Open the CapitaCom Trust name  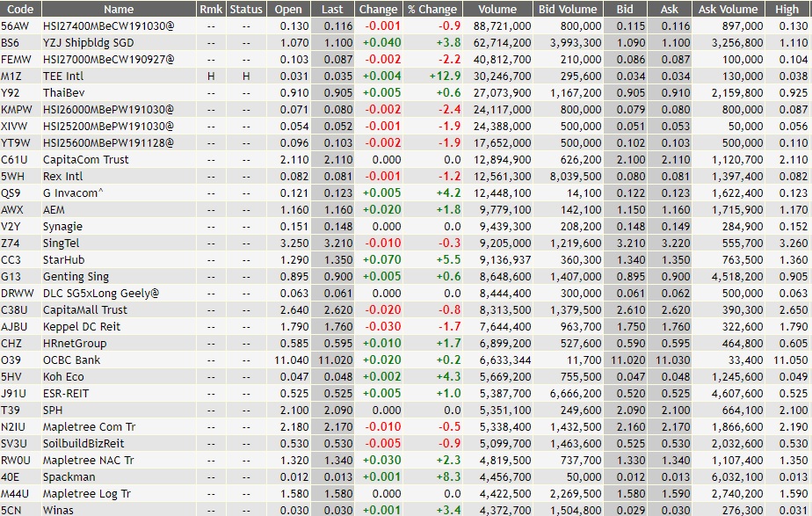85,160
